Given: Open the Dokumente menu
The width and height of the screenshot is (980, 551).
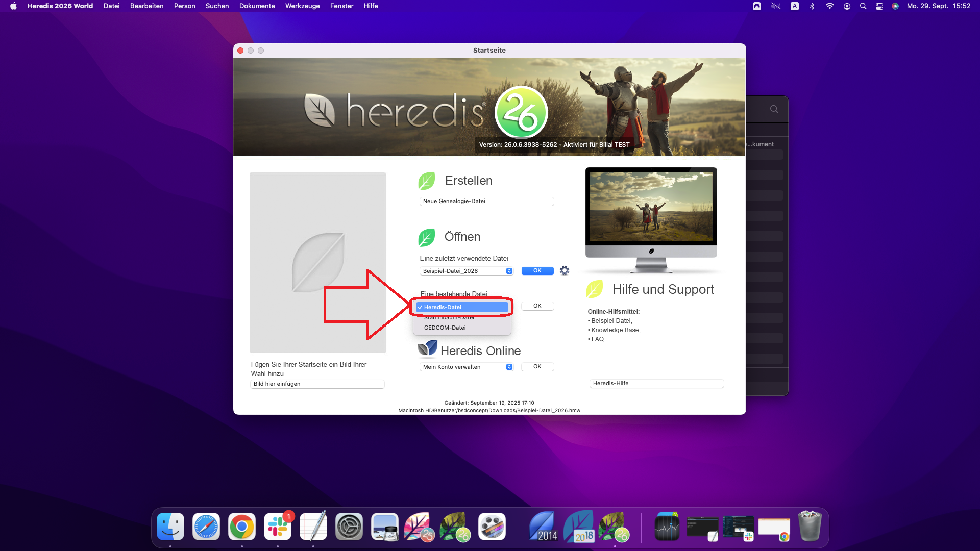Looking at the screenshot, I should pos(257,6).
